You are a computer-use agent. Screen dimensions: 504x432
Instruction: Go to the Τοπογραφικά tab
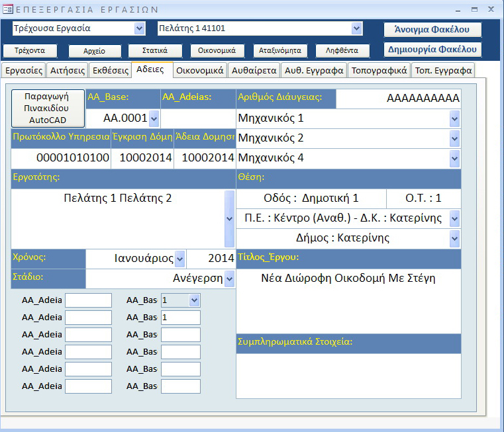click(379, 70)
